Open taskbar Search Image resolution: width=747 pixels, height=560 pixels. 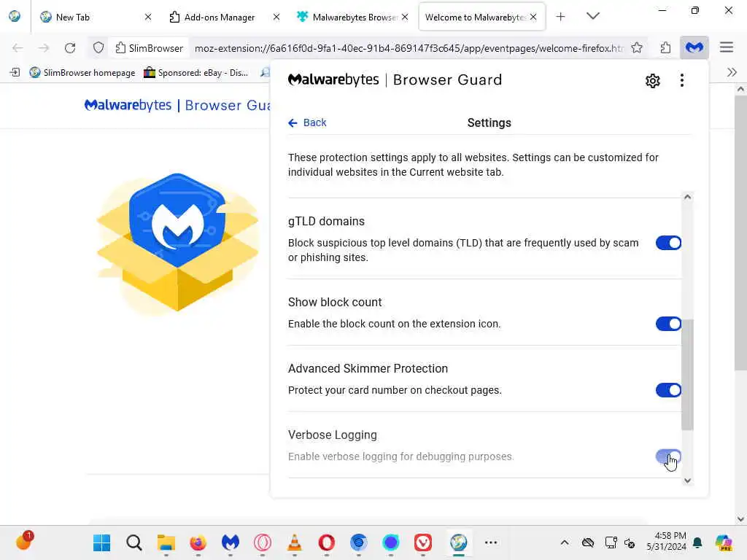tap(134, 542)
